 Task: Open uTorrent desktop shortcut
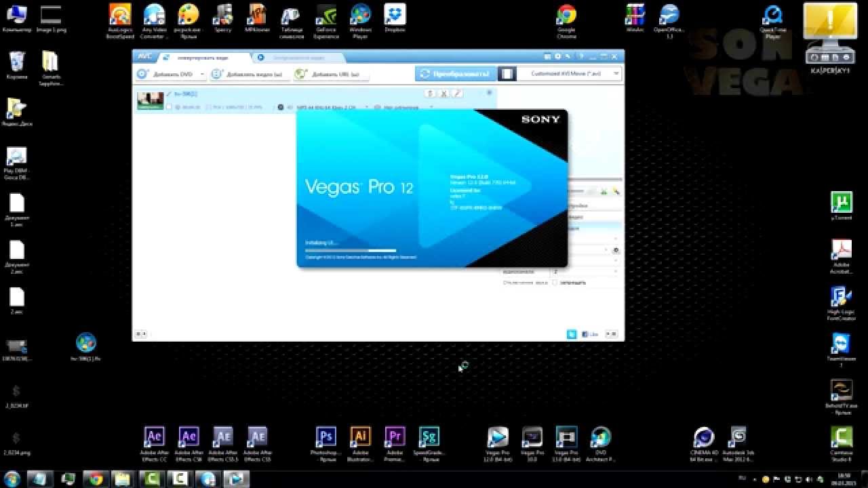click(842, 206)
